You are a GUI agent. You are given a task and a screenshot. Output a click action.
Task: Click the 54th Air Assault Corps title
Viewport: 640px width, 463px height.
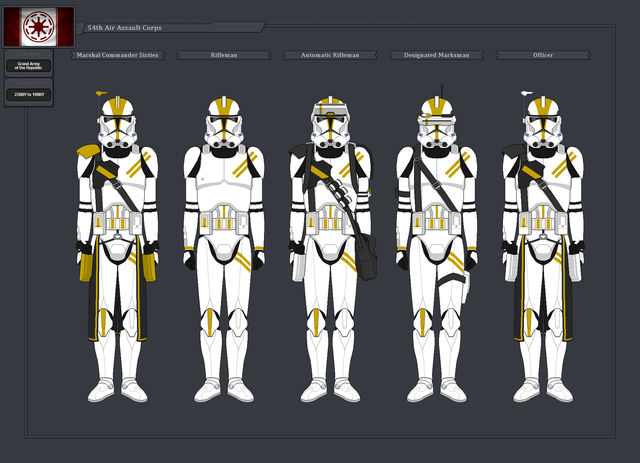point(124,28)
